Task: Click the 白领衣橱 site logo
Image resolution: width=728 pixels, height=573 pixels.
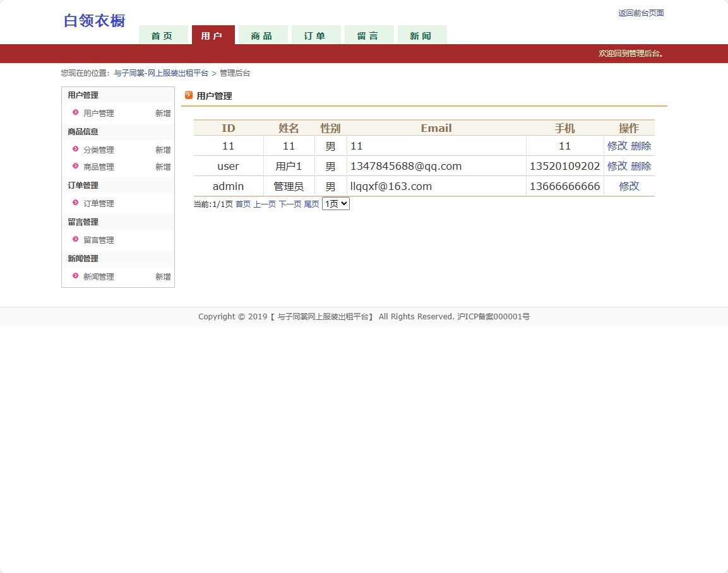Action: (x=93, y=21)
